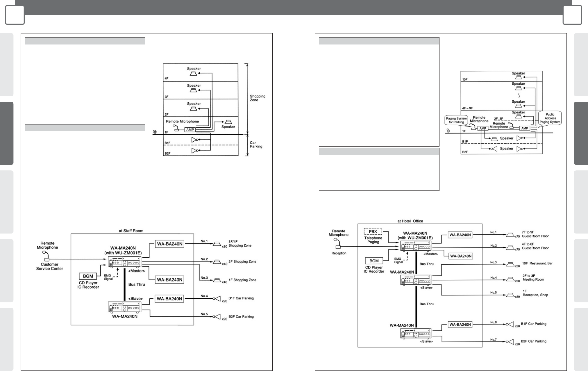
Task: Click the 4F speaker icon in shopping building diagram
Action: click(193, 74)
